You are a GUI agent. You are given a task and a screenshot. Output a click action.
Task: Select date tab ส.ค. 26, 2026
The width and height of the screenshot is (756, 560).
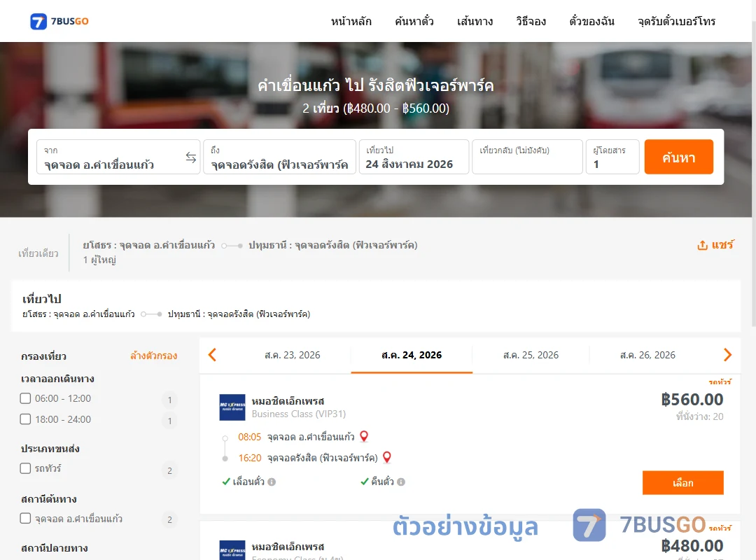[x=647, y=355]
